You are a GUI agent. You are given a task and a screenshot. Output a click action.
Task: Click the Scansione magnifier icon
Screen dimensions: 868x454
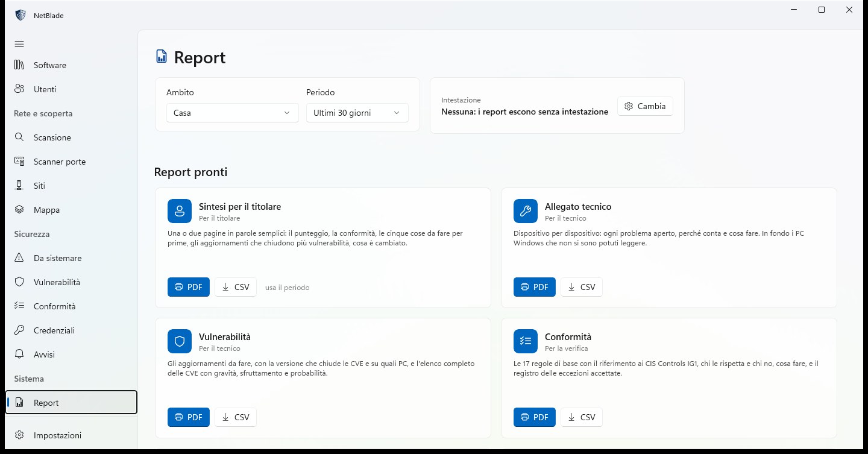(19, 137)
